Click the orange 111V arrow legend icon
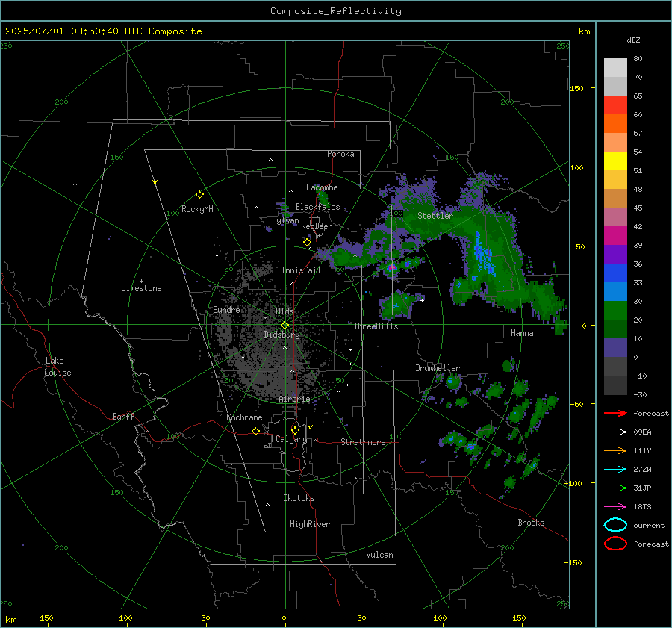672x628 pixels. click(x=615, y=450)
